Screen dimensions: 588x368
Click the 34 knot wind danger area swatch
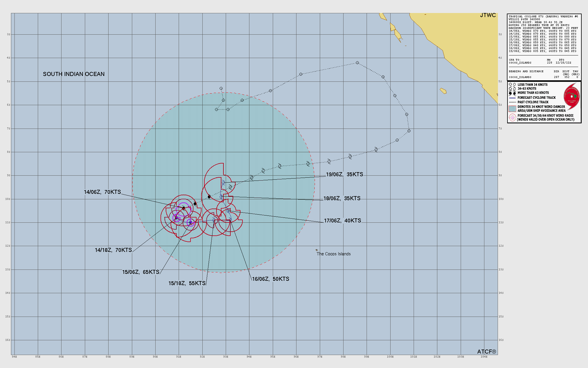click(512, 109)
